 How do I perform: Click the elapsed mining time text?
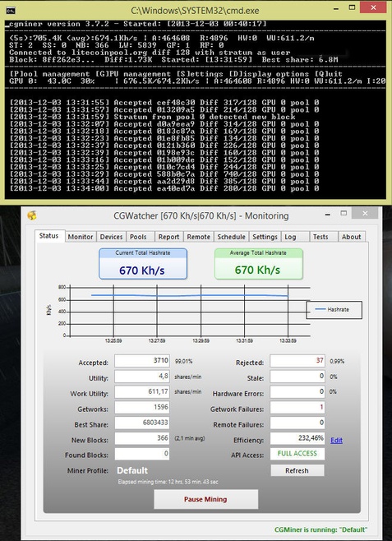pyautogui.click(x=168, y=482)
